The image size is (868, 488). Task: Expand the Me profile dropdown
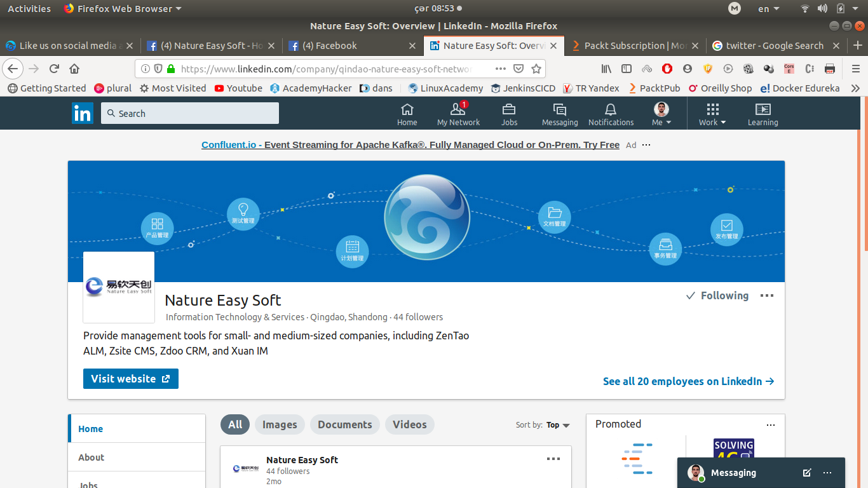pyautogui.click(x=661, y=114)
